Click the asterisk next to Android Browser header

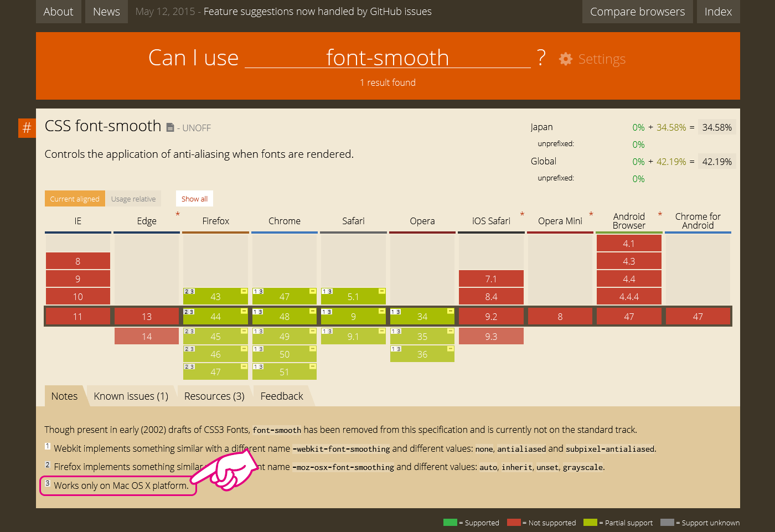pyautogui.click(x=660, y=215)
